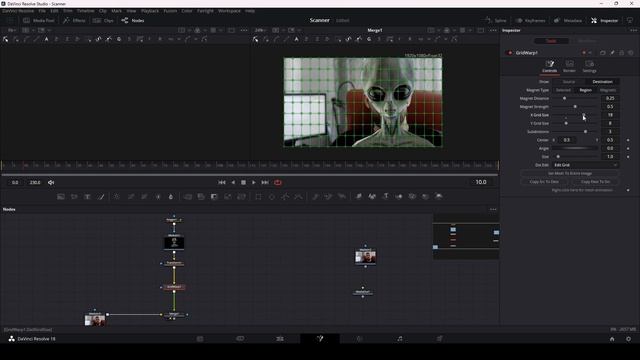Add a Transform node from toolbar
640x360 pixels.
[241, 197]
